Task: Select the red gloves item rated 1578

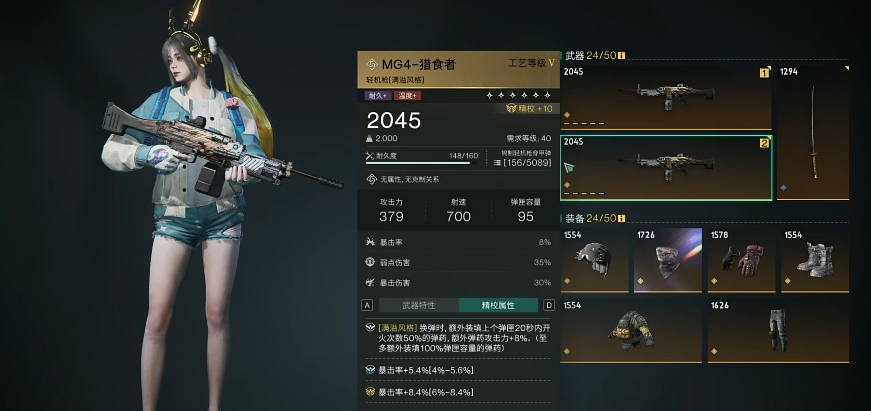Action: [x=742, y=260]
